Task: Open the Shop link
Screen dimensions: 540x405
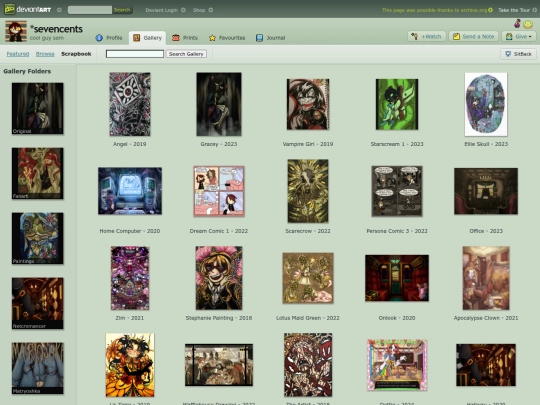Action: pos(199,10)
